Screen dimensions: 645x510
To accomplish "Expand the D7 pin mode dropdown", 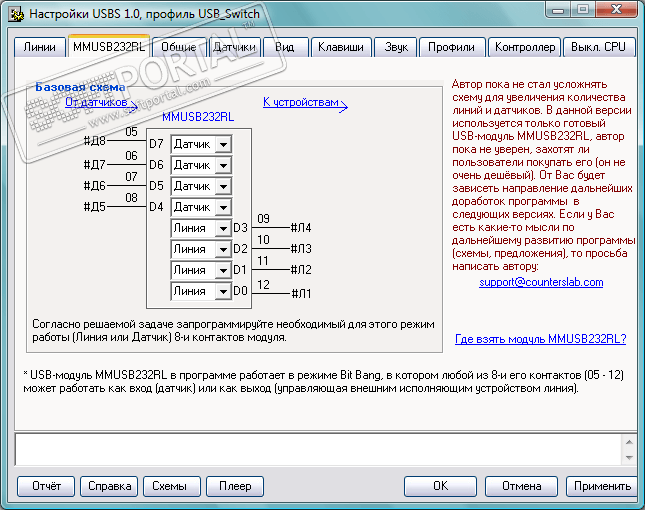I will pos(223,144).
